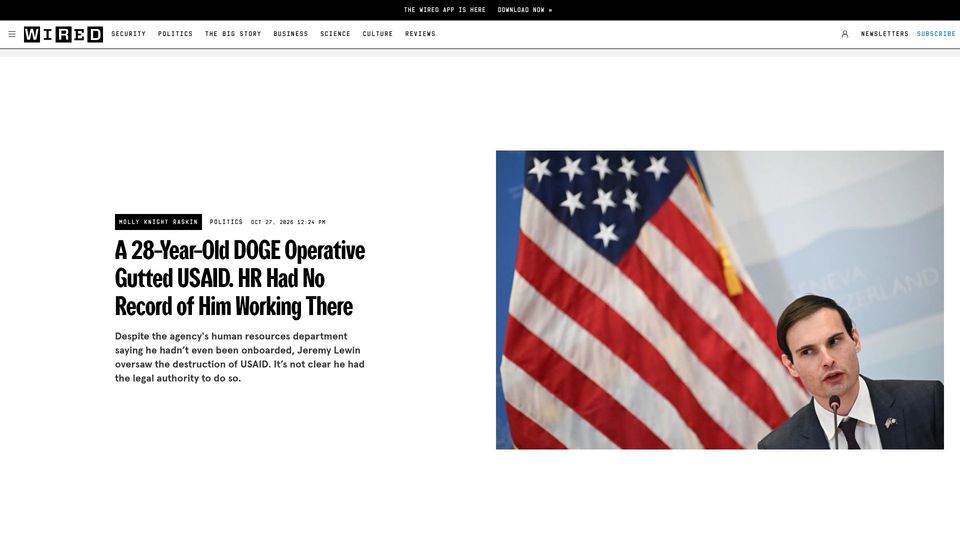
Task: Open the Business section
Action: click(x=290, y=34)
